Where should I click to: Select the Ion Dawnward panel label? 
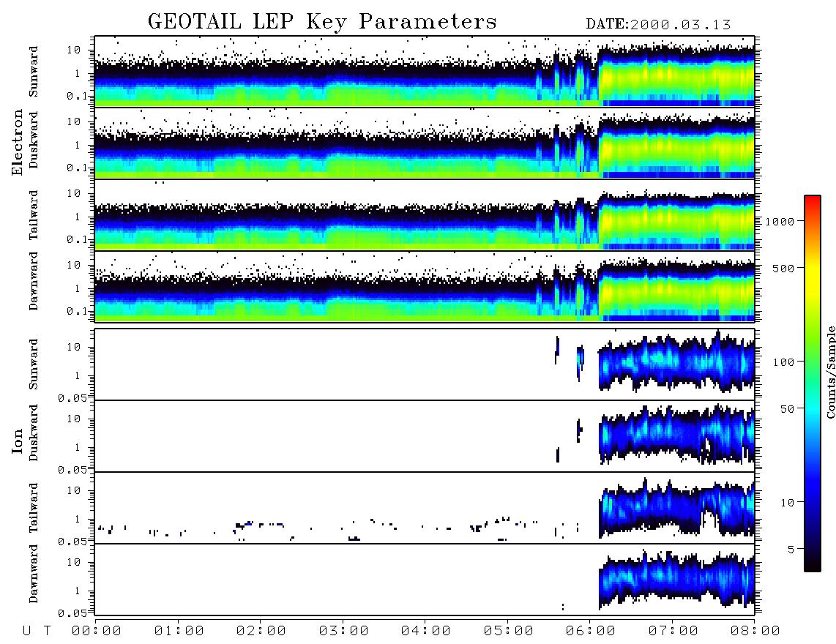point(34,574)
